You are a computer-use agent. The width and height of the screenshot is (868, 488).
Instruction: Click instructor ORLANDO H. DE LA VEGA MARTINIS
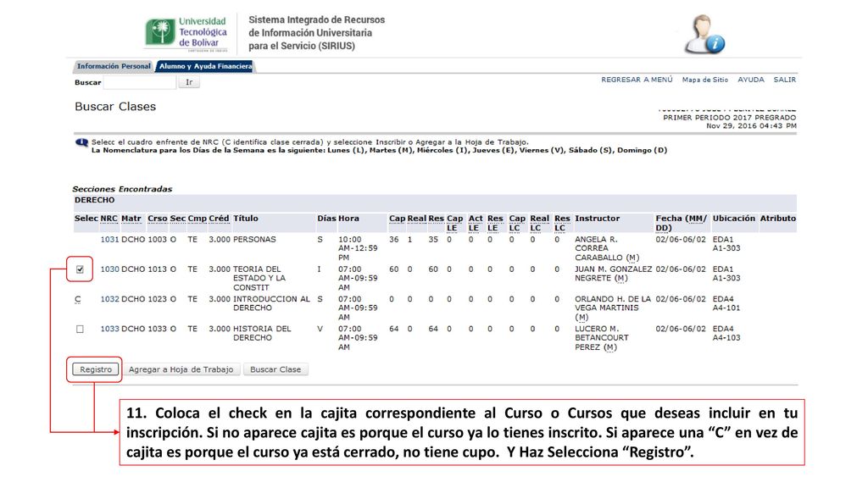[x=612, y=308]
